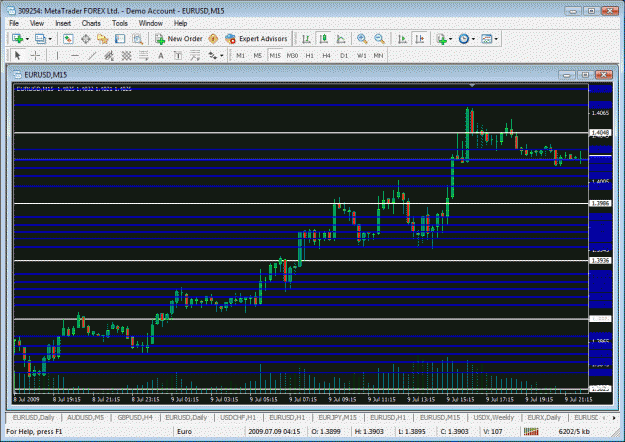
Task: Set timeframe to MN monthly
Action: pyautogui.click(x=378, y=55)
